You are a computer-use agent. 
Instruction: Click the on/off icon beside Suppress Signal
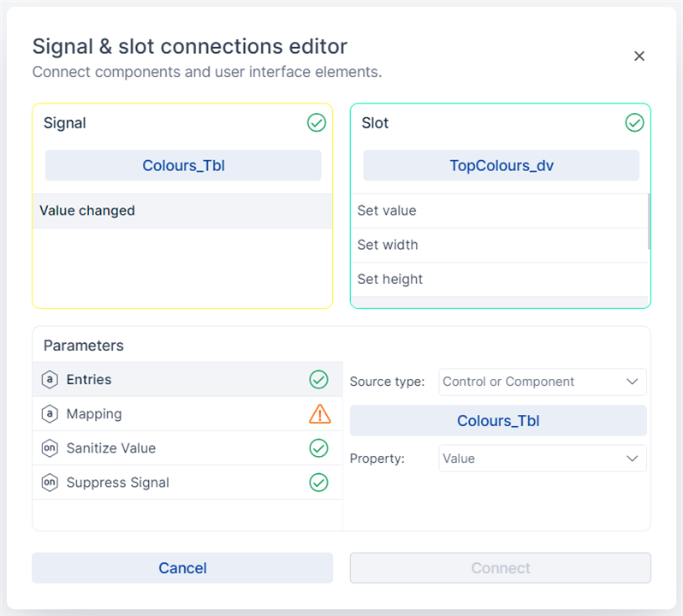click(x=50, y=483)
